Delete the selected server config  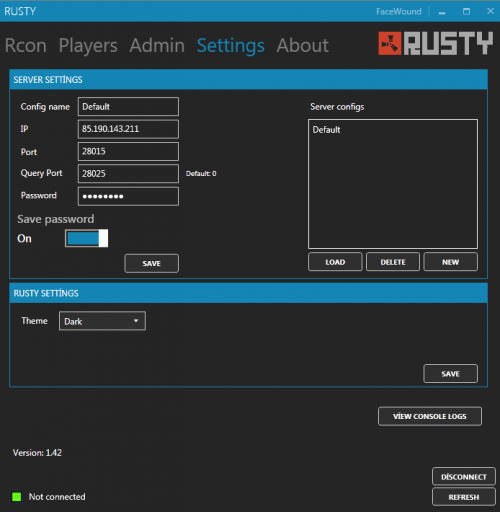pyautogui.click(x=393, y=262)
